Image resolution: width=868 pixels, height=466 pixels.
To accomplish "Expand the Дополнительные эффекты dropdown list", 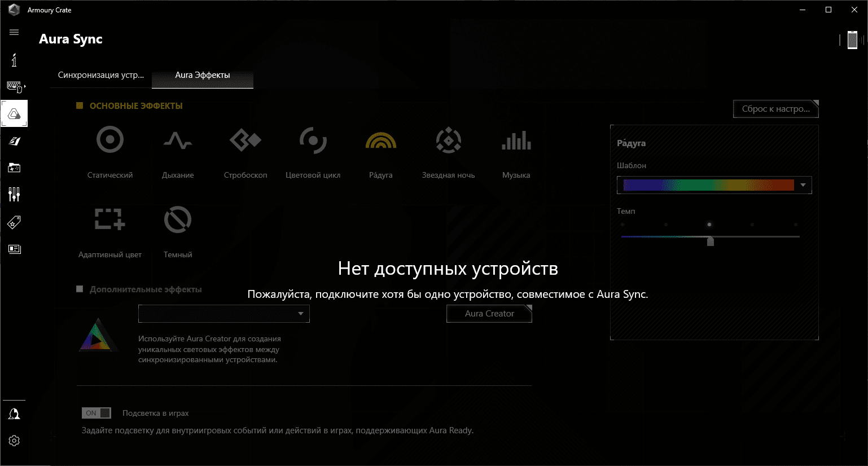I will tap(224, 314).
